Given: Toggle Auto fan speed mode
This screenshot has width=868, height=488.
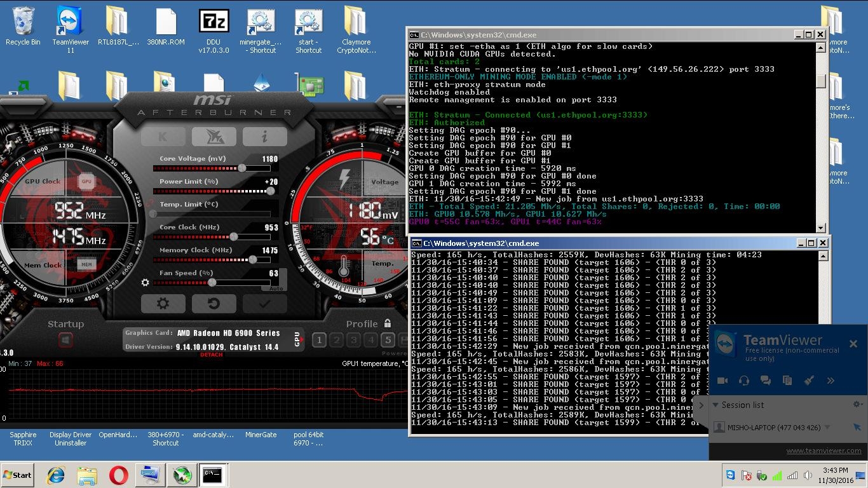Looking at the screenshot, I should pyautogui.click(x=275, y=288).
